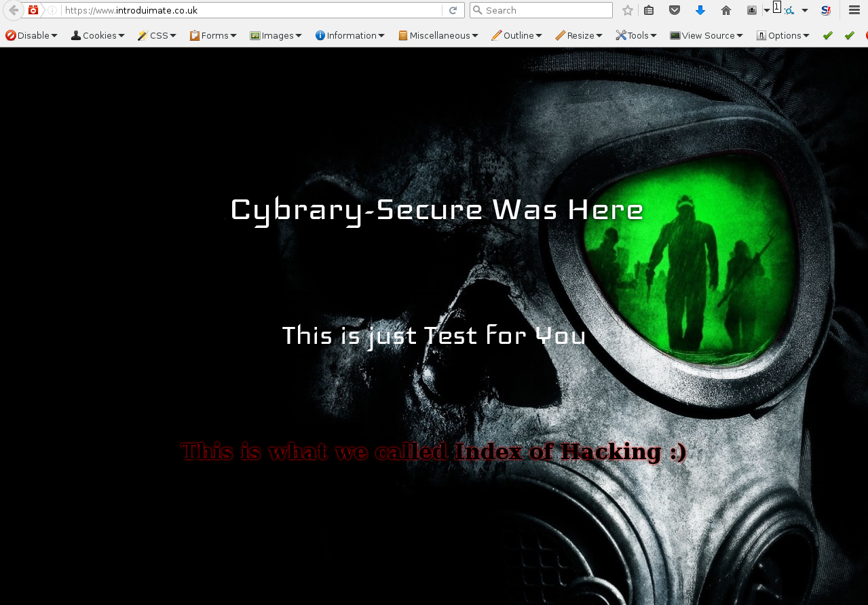Expand dropdown arrow next to blue network icon
Image resolution: width=868 pixels, height=605 pixels.
point(805,10)
